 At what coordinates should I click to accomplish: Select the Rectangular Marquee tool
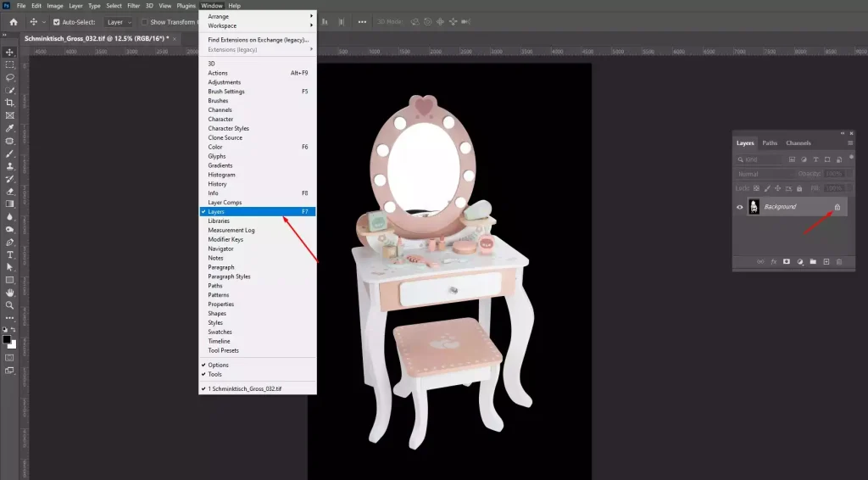point(9,64)
